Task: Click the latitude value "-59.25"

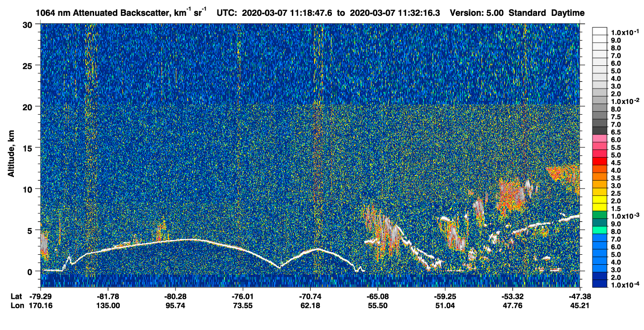Action: tap(445, 296)
